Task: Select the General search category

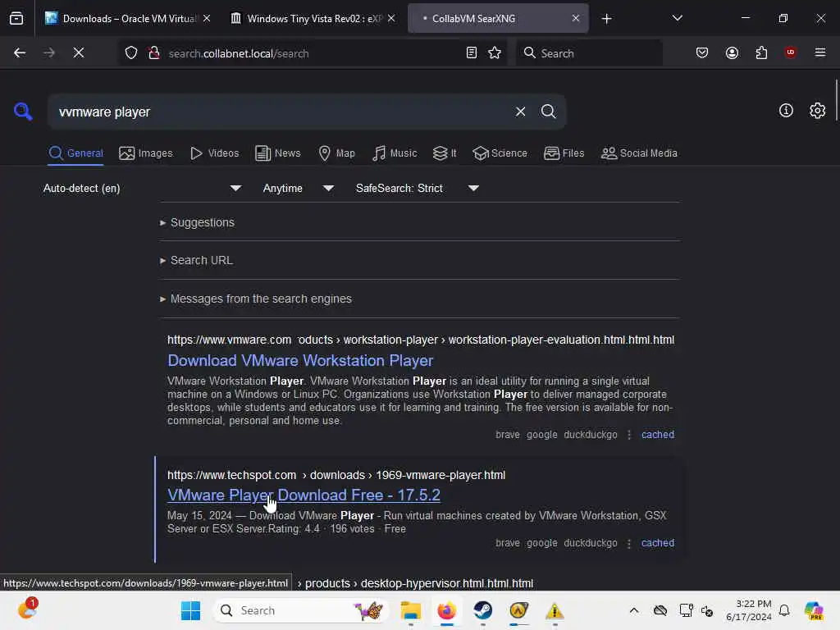Action: click(75, 153)
